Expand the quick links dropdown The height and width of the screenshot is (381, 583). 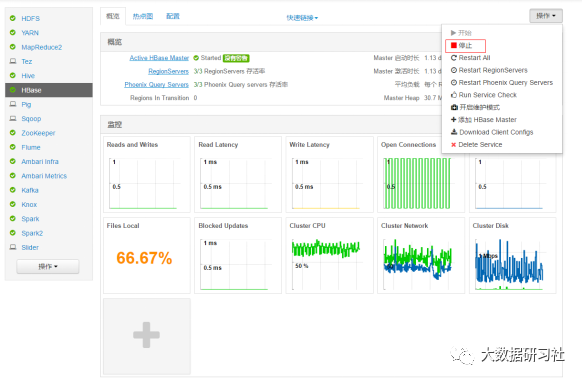(x=302, y=18)
